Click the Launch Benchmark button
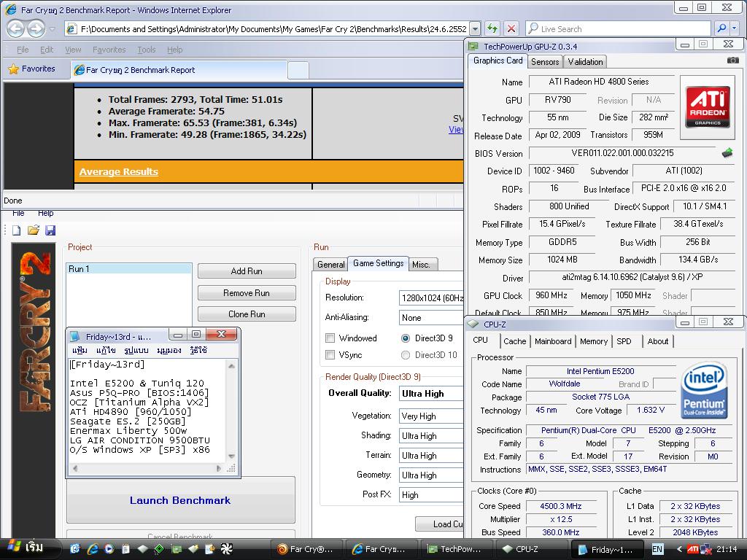 (180, 500)
